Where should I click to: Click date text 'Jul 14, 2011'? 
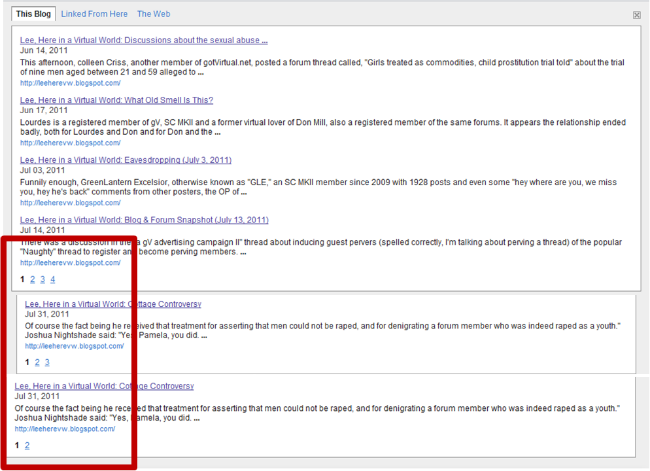pyautogui.click(x=42, y=230)
